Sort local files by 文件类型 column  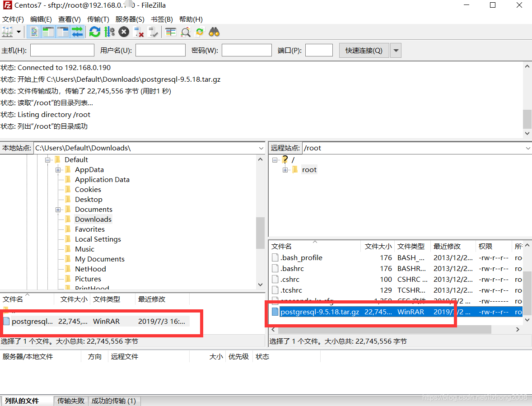[x=107, y=299]
